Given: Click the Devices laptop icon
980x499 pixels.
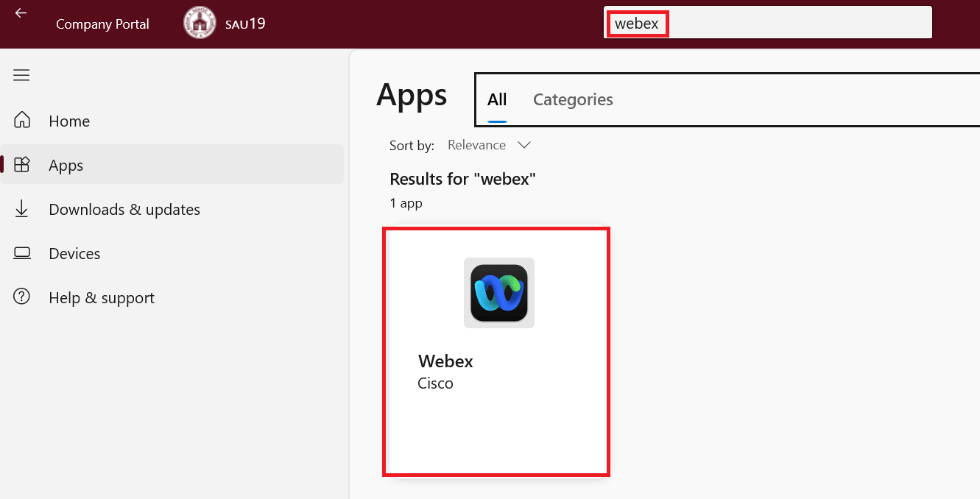Looking at the screenshot, I should [x=22, y=253].
